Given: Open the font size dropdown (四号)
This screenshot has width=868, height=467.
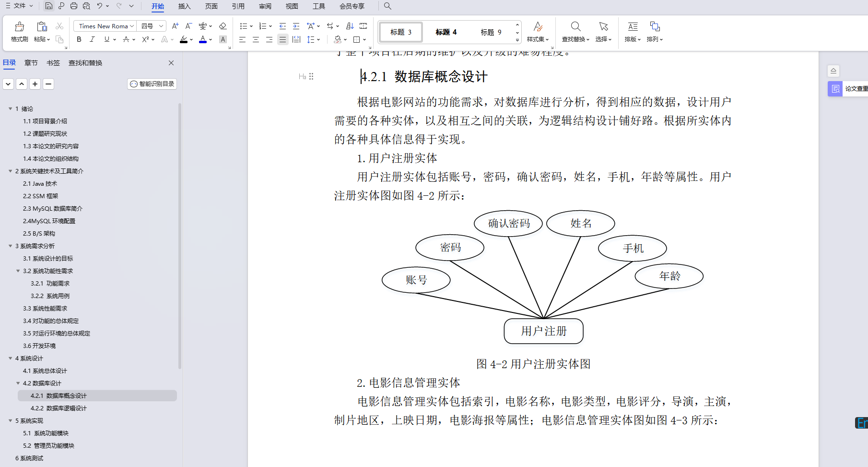Looking at the screenshot, I should click(x=161, y=26).
